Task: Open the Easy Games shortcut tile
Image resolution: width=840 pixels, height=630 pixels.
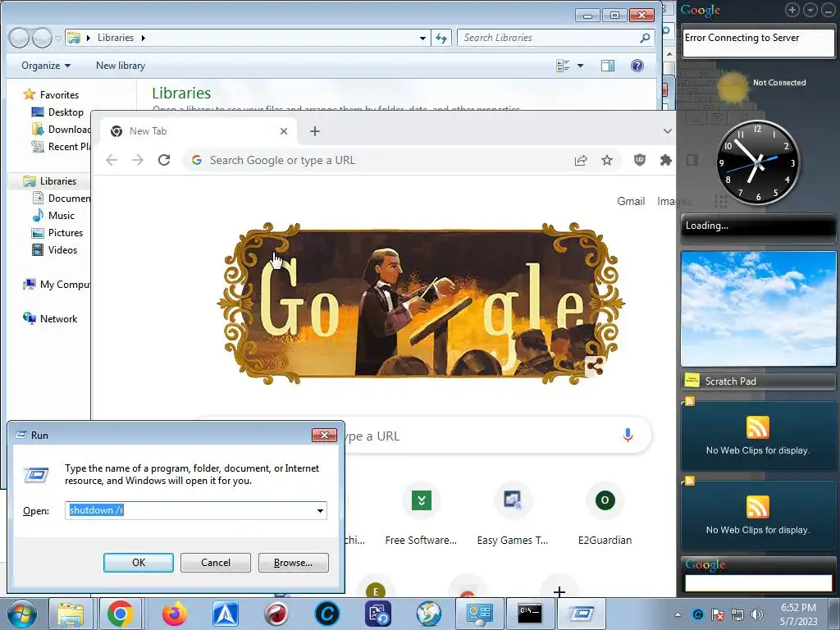Action: [x=513, y=514]
